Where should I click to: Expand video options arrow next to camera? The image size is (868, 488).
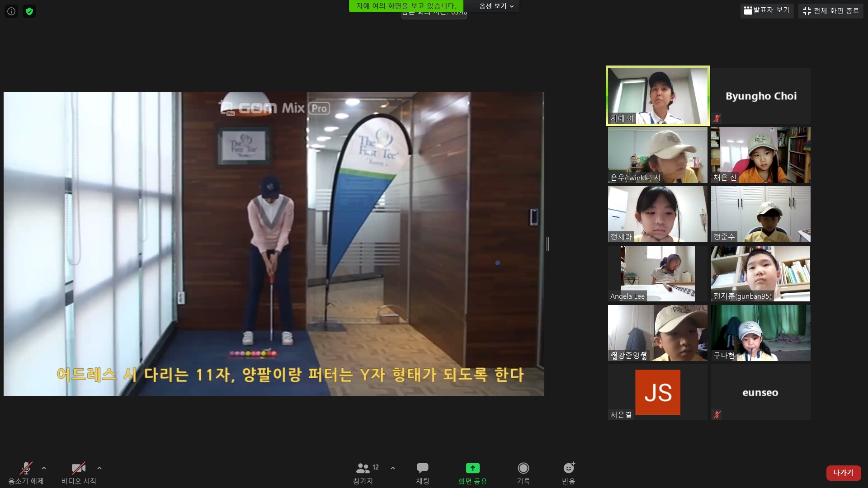(99, 468)
